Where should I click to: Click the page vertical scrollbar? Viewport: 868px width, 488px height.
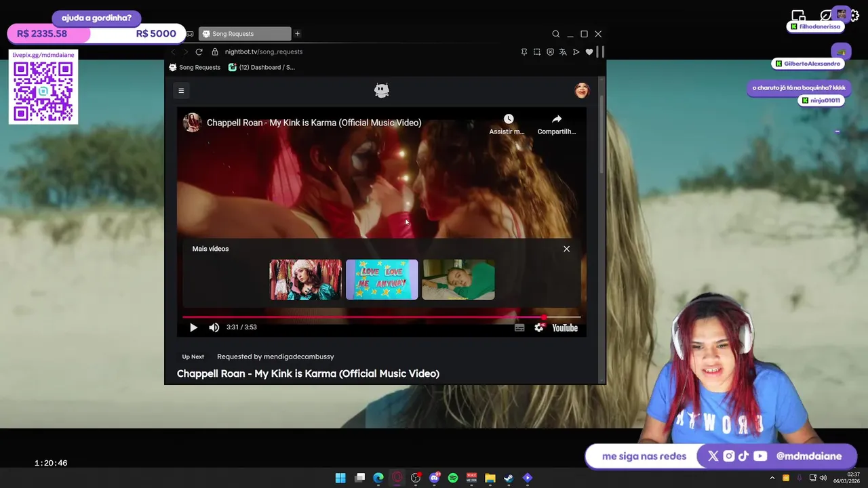pos(601,134)
